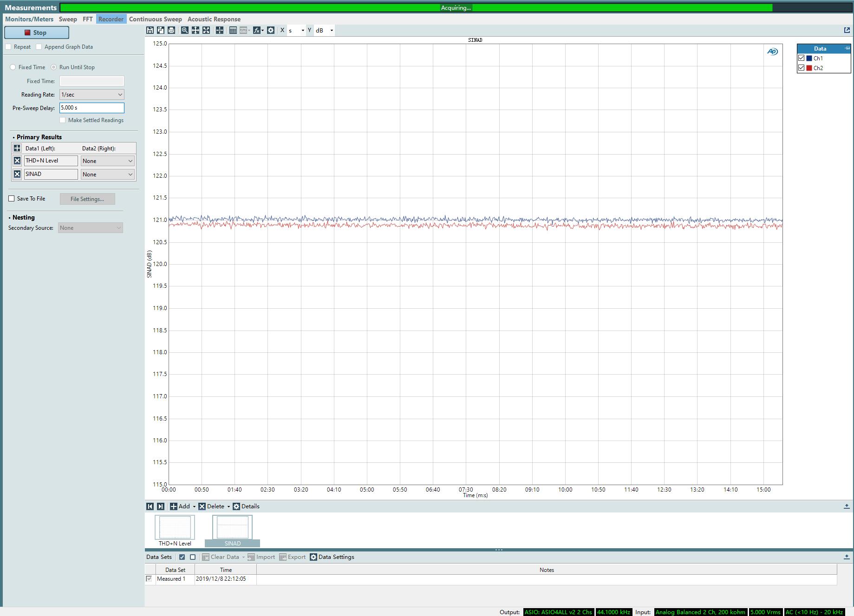Click the fit-to-data expand icon
The image size is (854, 616).
(x=206, y=30)
